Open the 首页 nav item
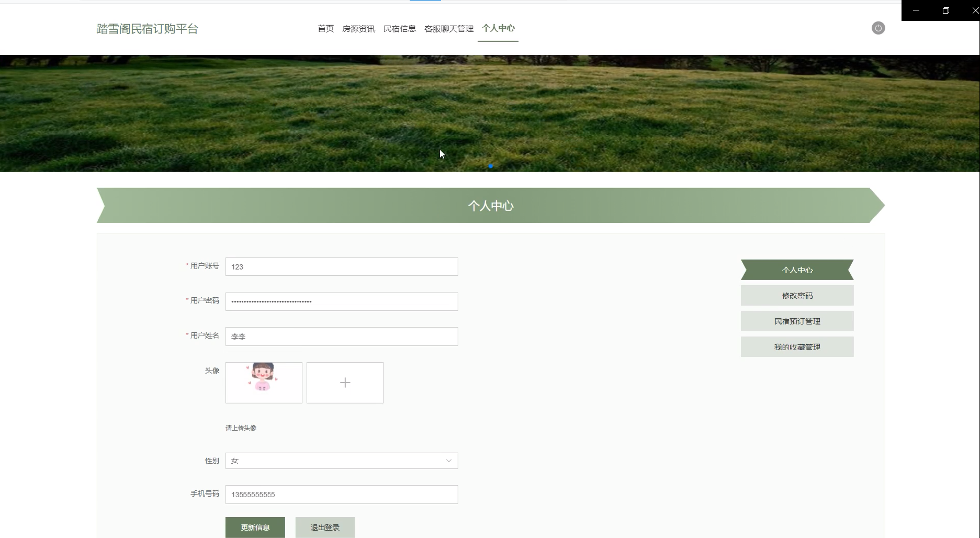This screenshot has width=980, height=538. [325, 29]
